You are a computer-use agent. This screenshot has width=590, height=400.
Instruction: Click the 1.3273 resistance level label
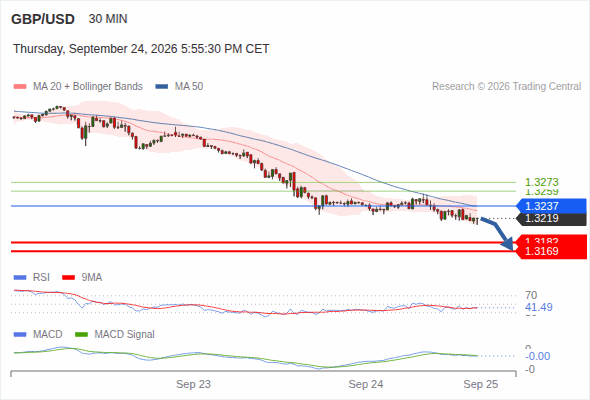[541, 182]
